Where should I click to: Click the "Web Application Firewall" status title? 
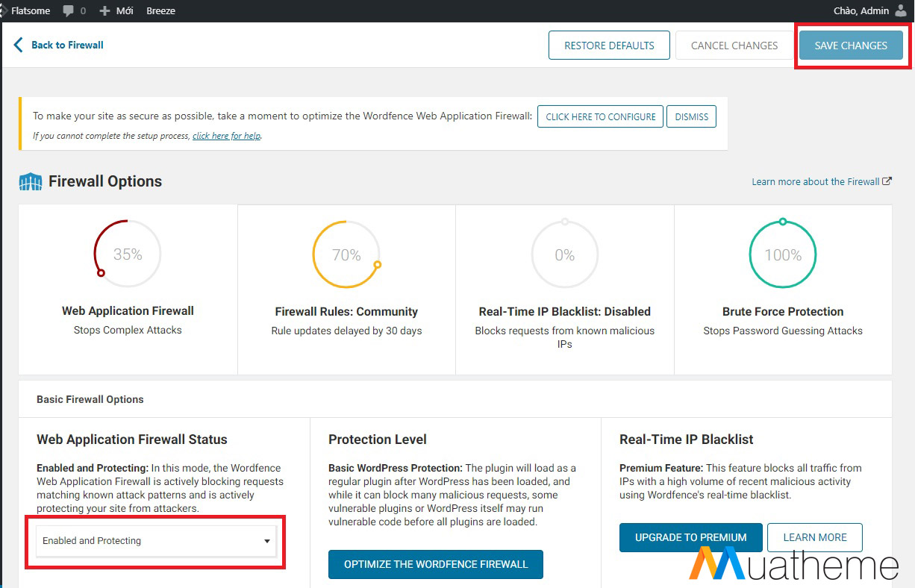tap(128, 311)
